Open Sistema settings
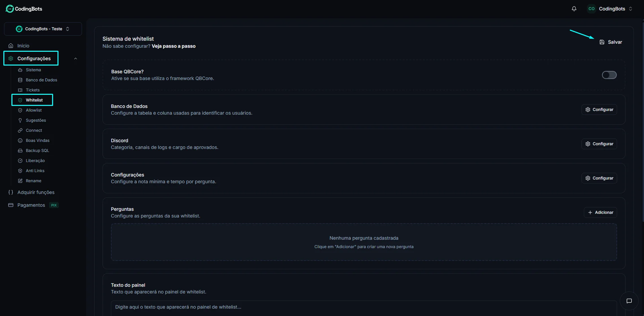Viewport: 644px width, 316px height. point(33,70)
